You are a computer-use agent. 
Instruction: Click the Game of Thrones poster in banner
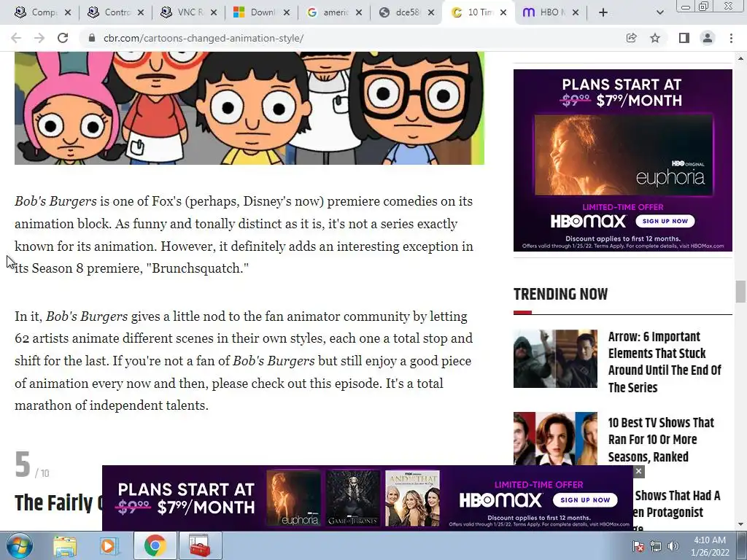[x=352, y=498]
